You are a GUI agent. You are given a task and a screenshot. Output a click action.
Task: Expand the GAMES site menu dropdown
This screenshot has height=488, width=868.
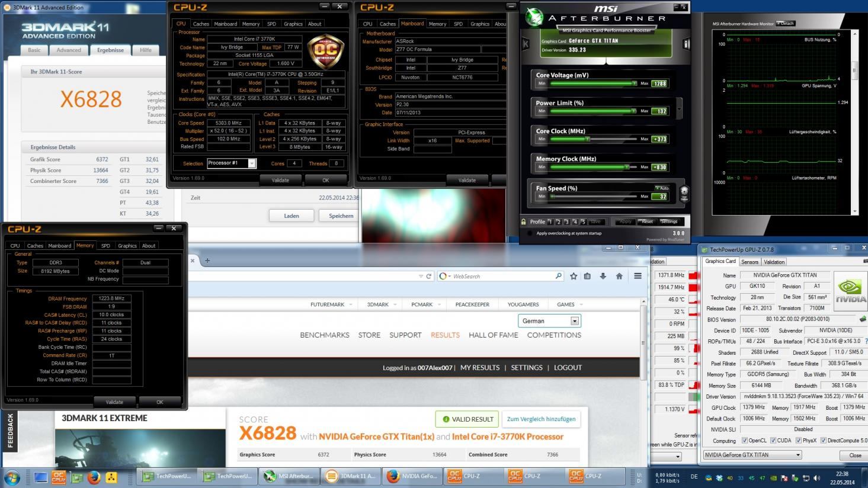[582, 304]
